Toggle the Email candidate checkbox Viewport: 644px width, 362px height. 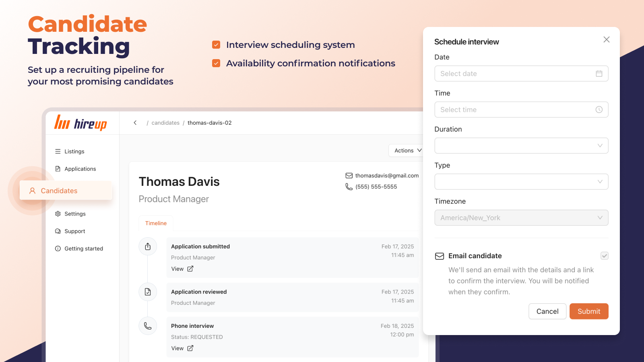[x=604, y=256]
